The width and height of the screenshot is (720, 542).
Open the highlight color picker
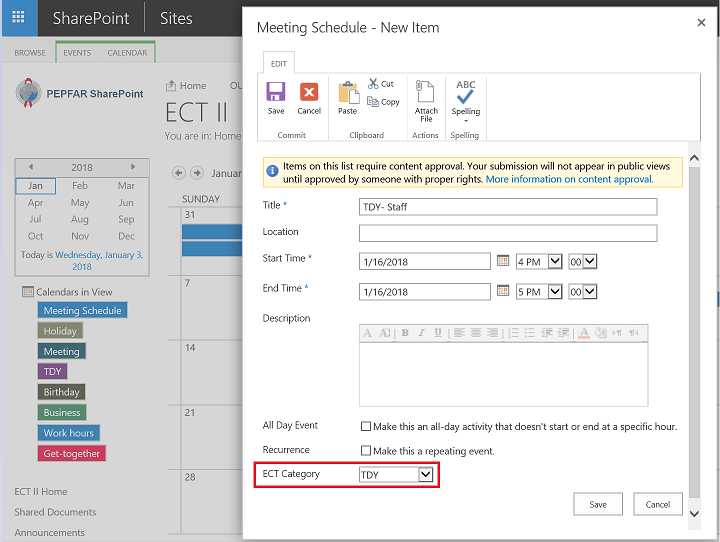pyautogui.click(x=600, y=333)
